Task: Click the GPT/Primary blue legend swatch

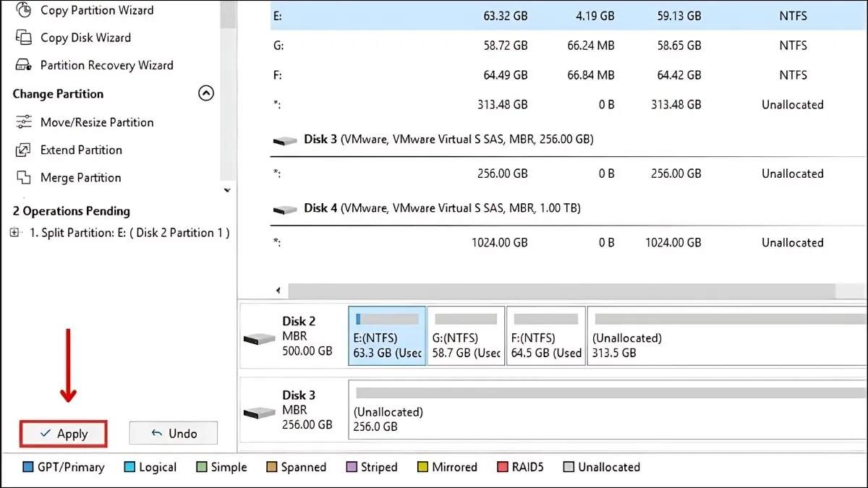Action: 28,468
